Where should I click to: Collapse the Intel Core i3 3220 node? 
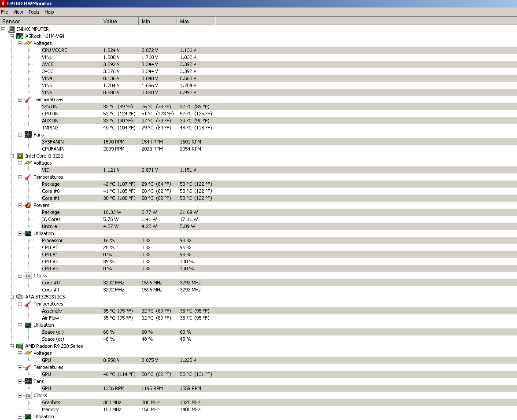point(11,156)
